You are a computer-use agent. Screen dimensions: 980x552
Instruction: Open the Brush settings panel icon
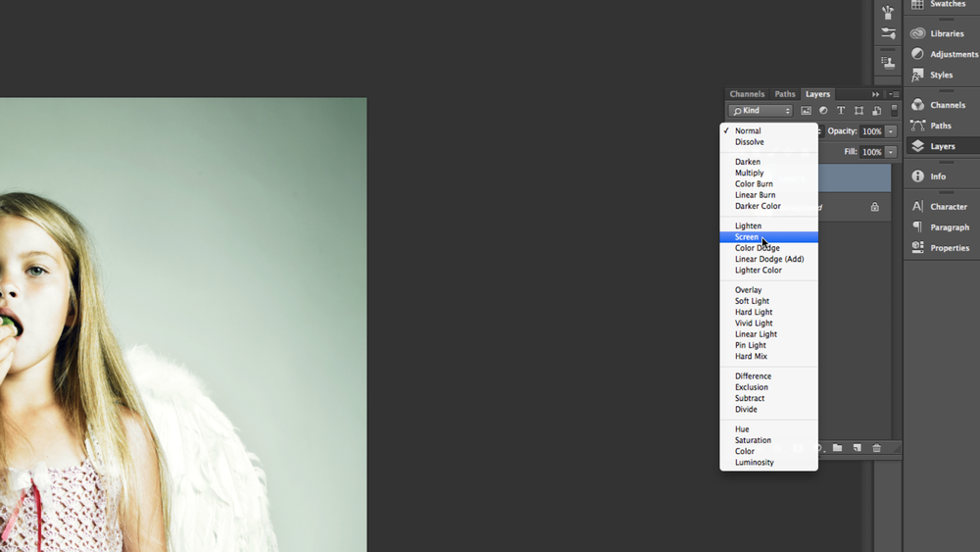[x=888, y=33]
